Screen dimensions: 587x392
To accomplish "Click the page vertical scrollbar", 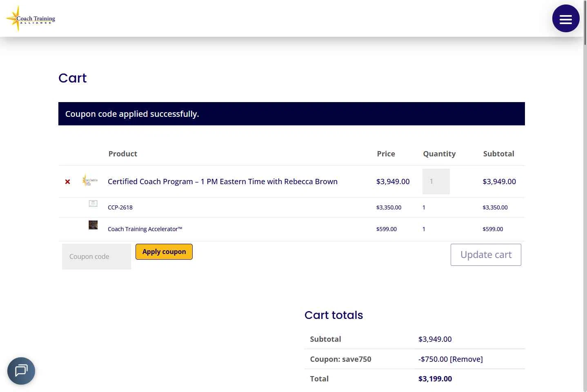I will [585, 196].
